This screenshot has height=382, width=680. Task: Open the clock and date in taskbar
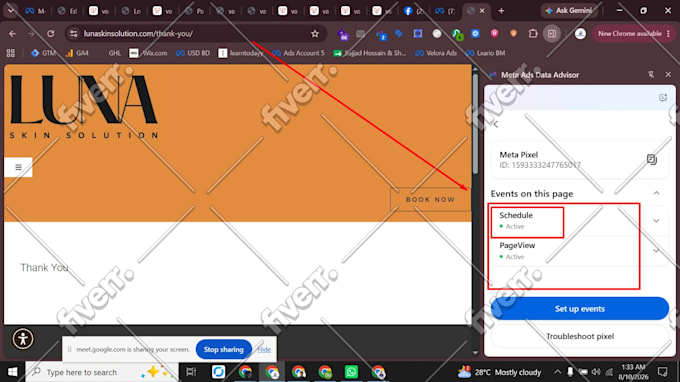633,372
